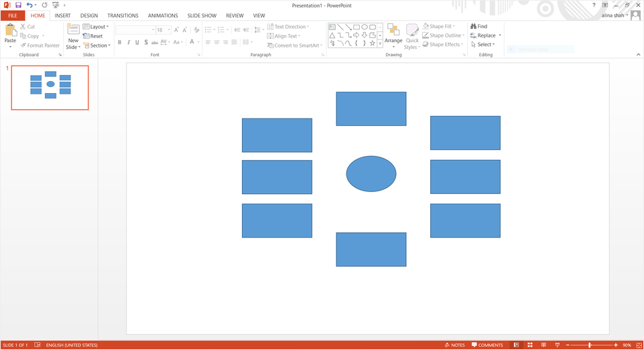Open the Arrange shapes tool

click(393, 35)
